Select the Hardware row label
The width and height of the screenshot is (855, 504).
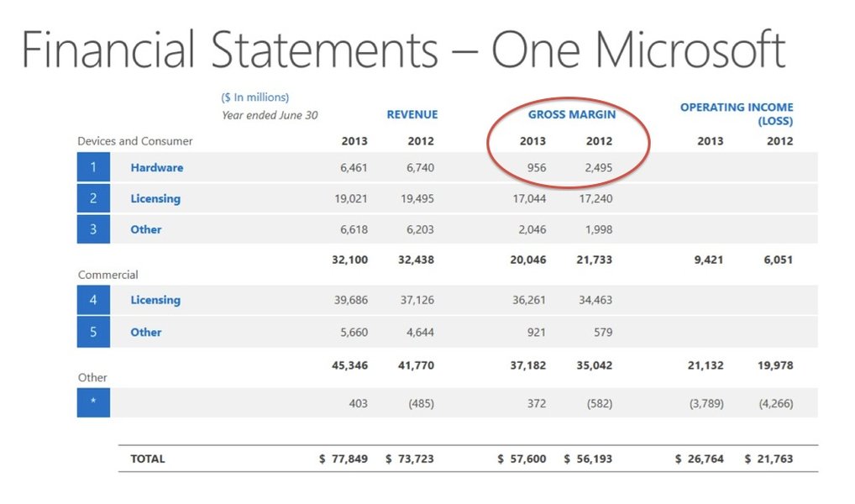tap(156, 167)
